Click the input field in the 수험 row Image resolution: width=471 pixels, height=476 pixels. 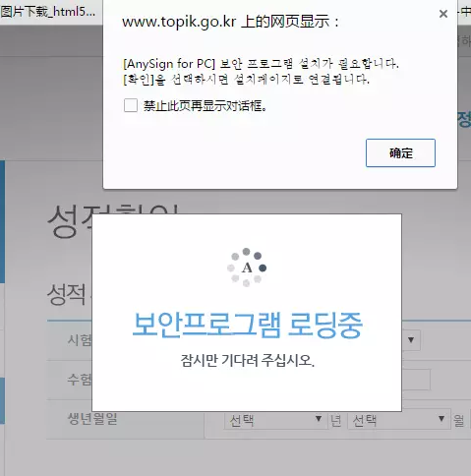(x=416, y=380)
